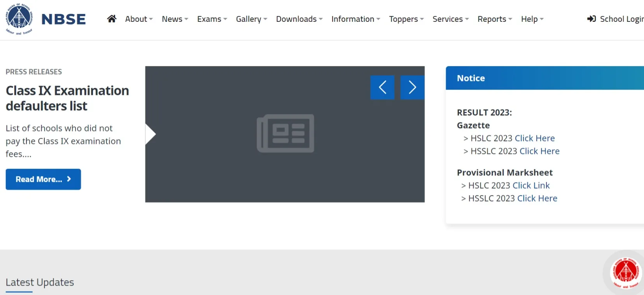Select the Gallery menu item

coord(251,19)
